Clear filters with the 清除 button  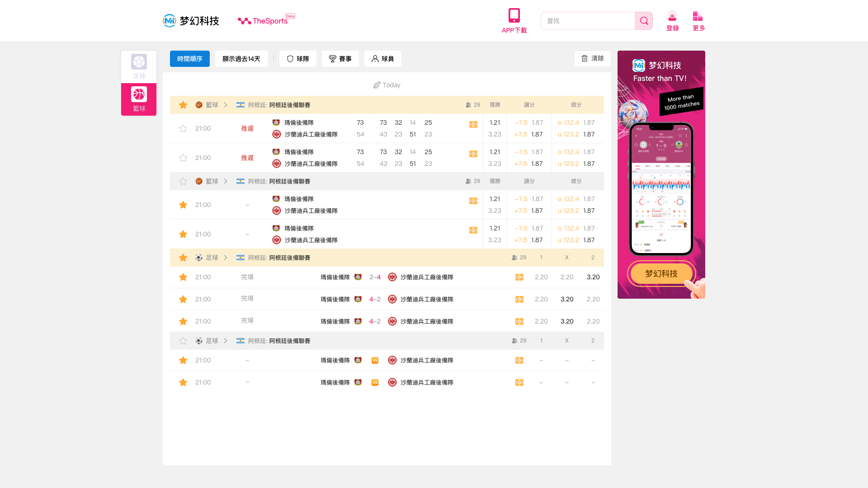[592, 58]
